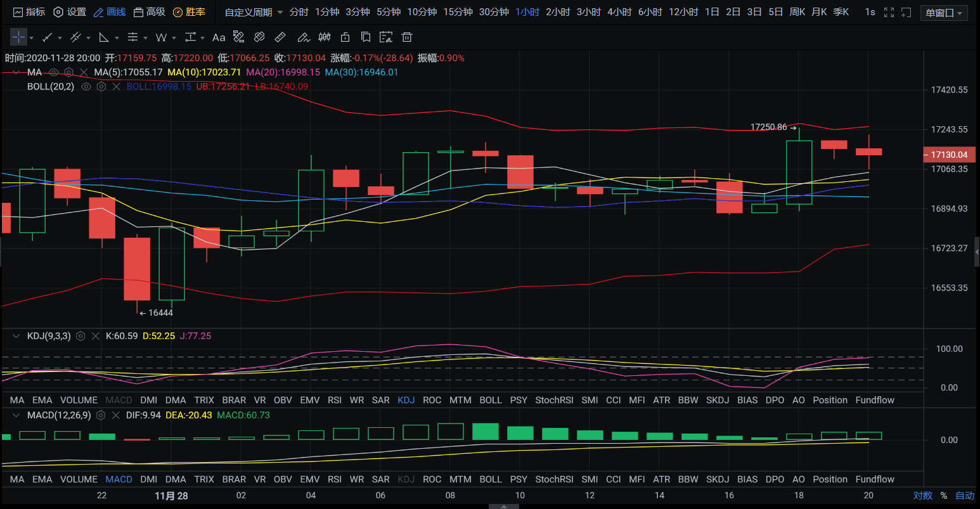Open the 指标 indicators button
This screenshot has height=509, width=980.
click(29, 12)
